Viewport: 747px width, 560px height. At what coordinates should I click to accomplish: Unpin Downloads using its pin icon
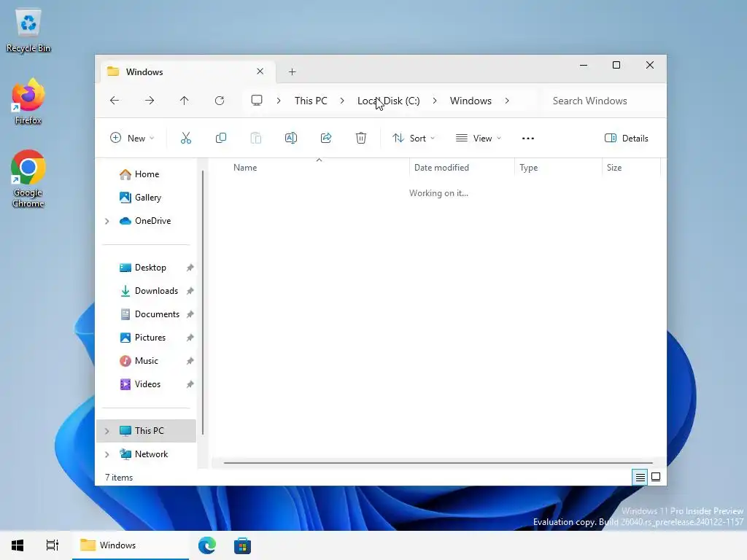[190, 291]
